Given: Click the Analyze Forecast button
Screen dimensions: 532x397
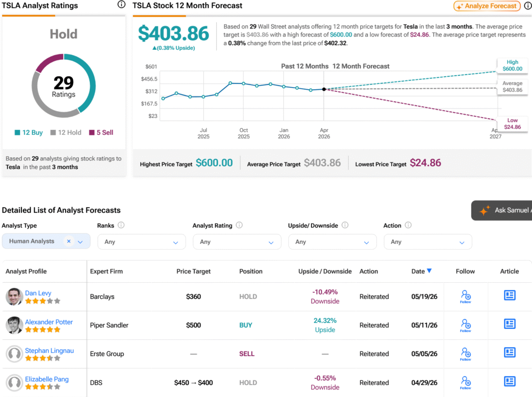Looking at the screenshot, I should 487,6.
